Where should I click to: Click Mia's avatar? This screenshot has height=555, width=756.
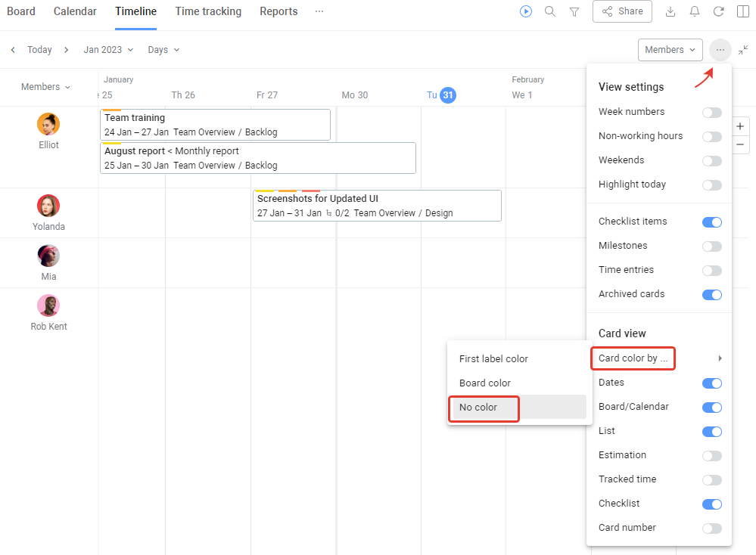(x=48, y=256)
